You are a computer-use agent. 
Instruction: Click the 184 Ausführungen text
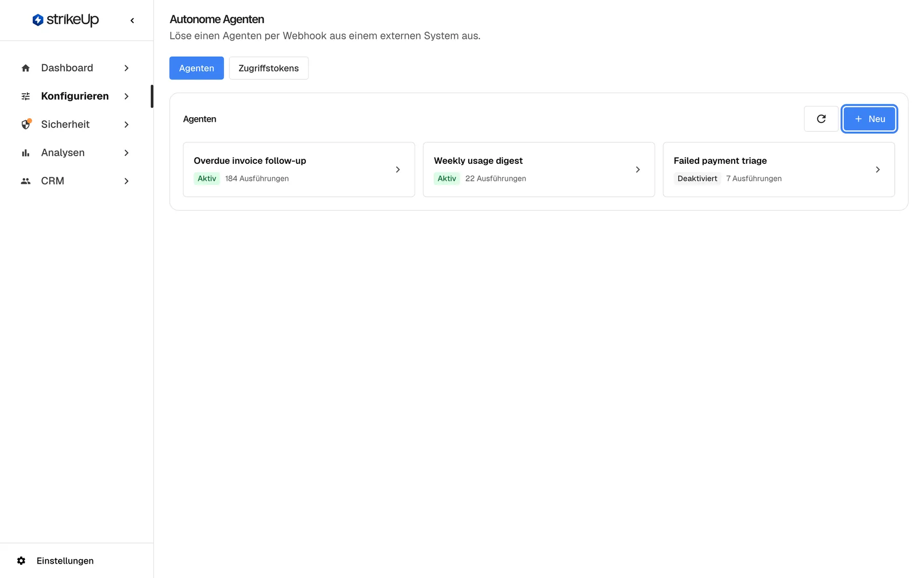(x=257, y=178)
